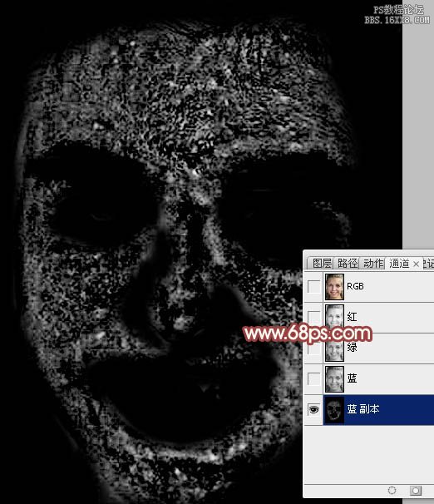Click the save selection as channel icon

[416, 490]
